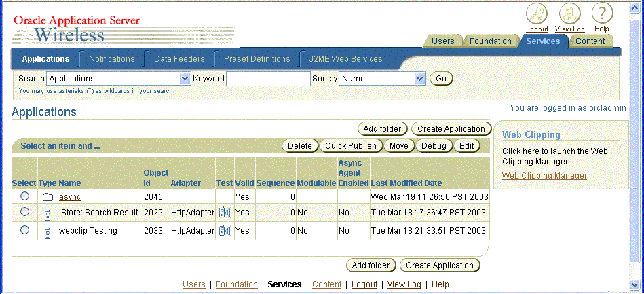This screenshot has height=294, width=644.
Task: Launch the Web Clipping Manager link
Action: 544,176
